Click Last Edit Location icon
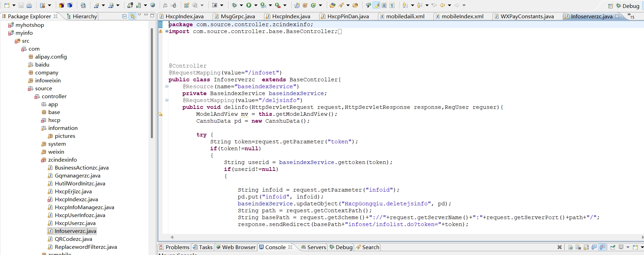 coord(434,5)
